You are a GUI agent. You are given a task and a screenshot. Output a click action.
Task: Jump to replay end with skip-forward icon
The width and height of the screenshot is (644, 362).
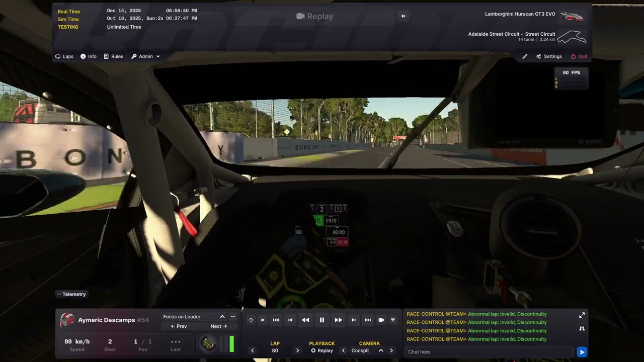tap(368, 320)
